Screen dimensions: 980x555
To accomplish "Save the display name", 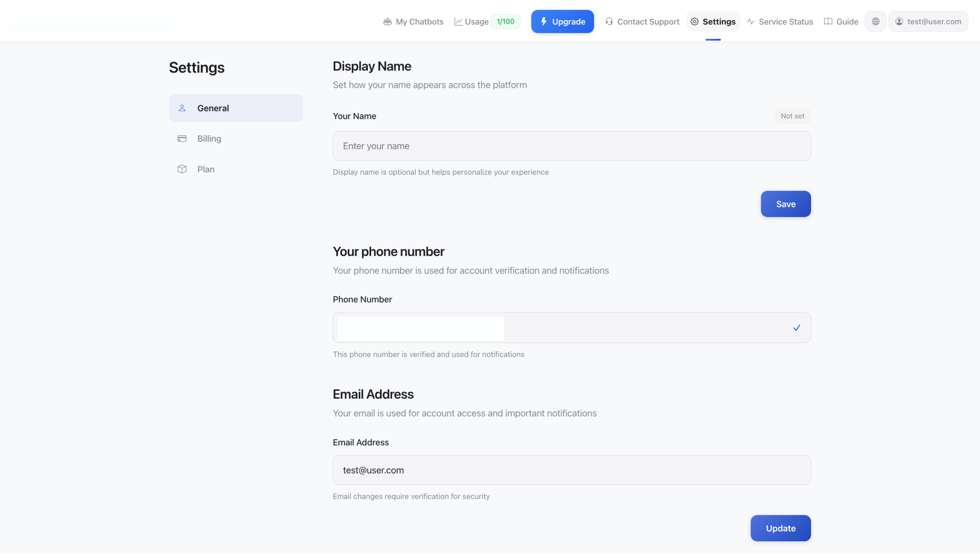I will tap(785, 204).
